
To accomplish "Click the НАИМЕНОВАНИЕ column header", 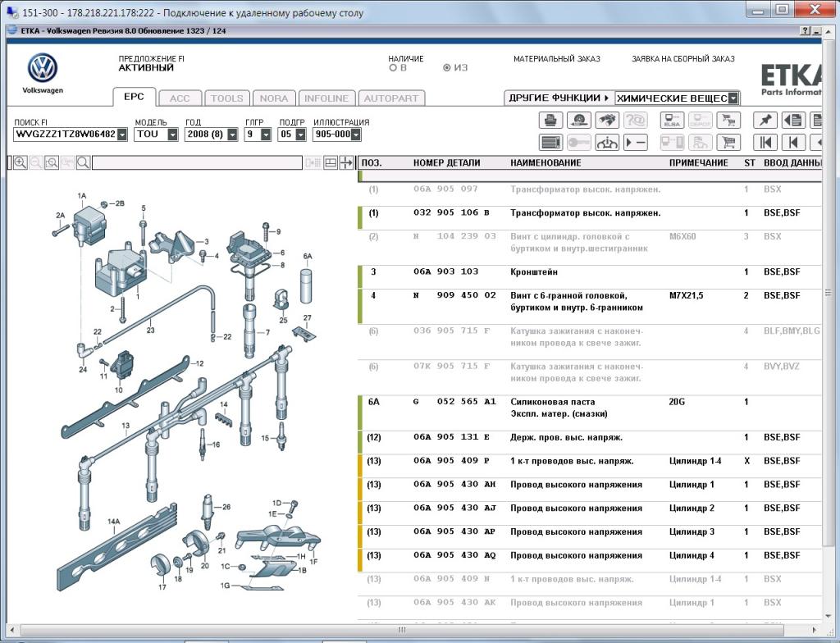I will [546, 163].
